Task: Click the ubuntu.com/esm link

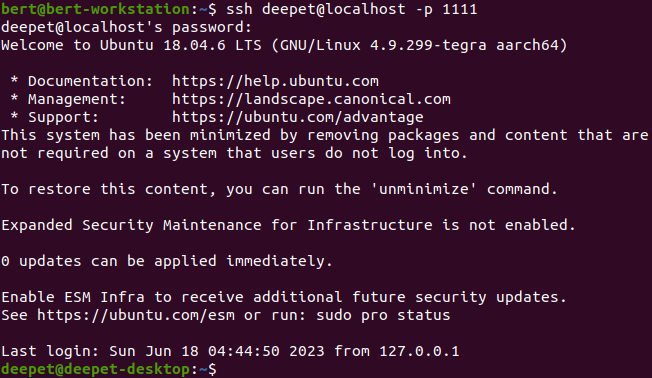Action: point(136,315)
